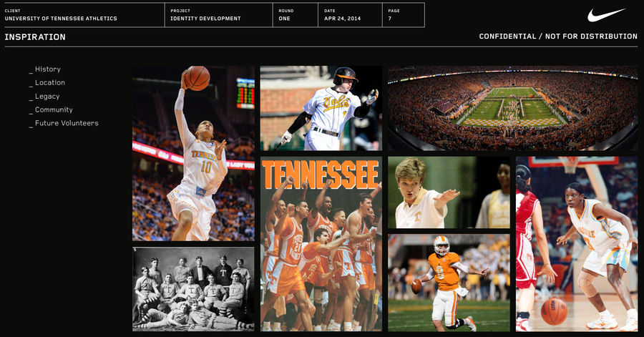644x337 pixels.
Task: Click the Identity Development project text
Action: click(206, 19)
